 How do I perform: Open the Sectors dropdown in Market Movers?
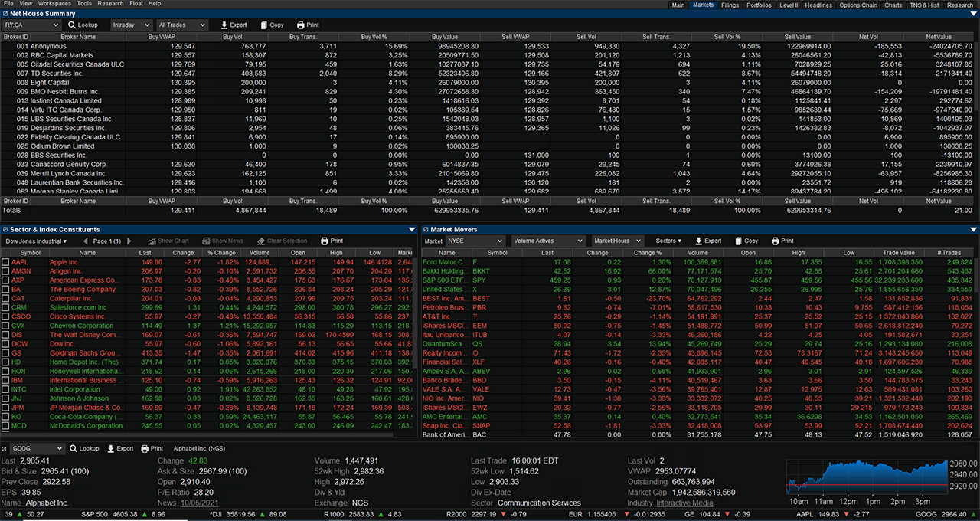point(668,241)
